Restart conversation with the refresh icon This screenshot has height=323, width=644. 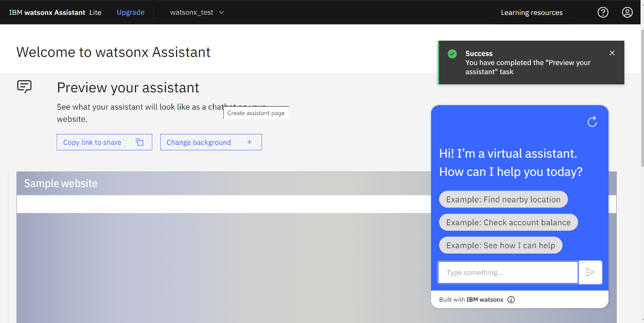(592, 122)
